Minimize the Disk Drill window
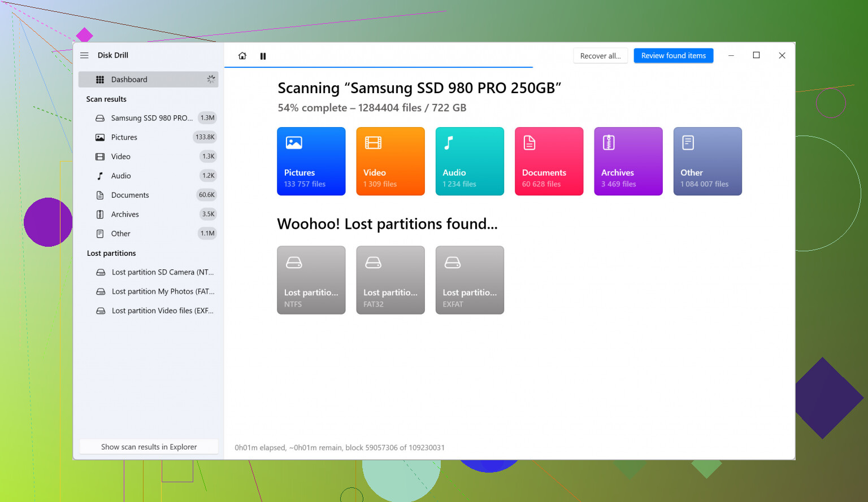The width and height of the screenshot is (868, 502). 731,55
